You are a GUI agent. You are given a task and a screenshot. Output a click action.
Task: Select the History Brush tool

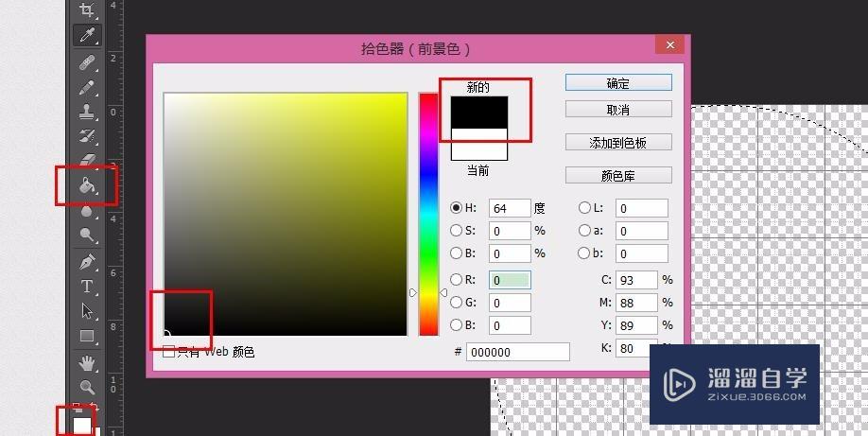tap(87, 136)
